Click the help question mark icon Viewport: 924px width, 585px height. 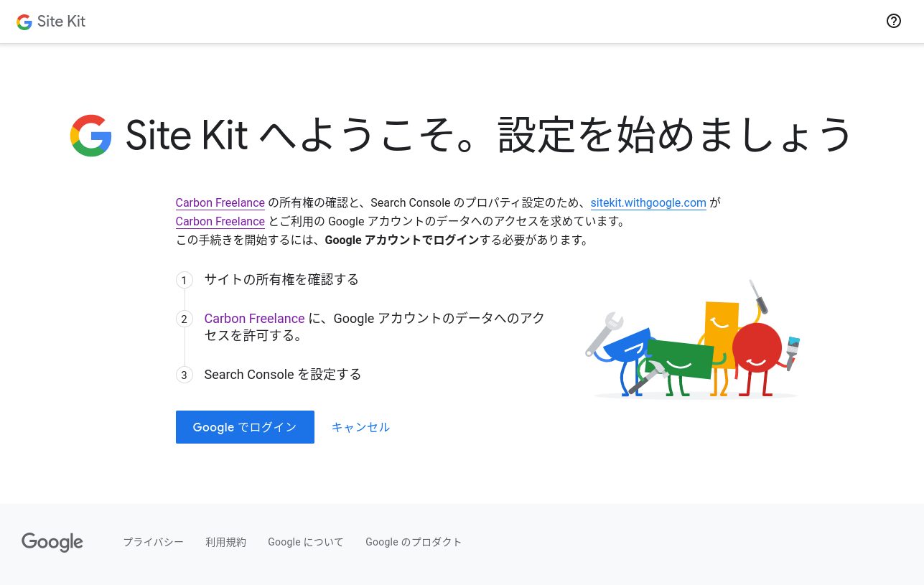893,21
